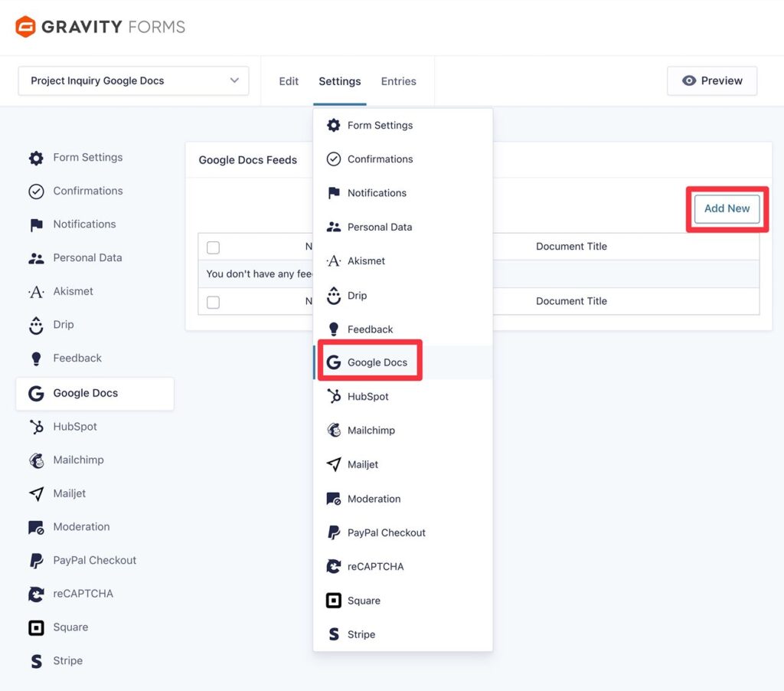Screen dimensions: 784x691
Task: Switch to the Edit tab
Action: [289, 81]
